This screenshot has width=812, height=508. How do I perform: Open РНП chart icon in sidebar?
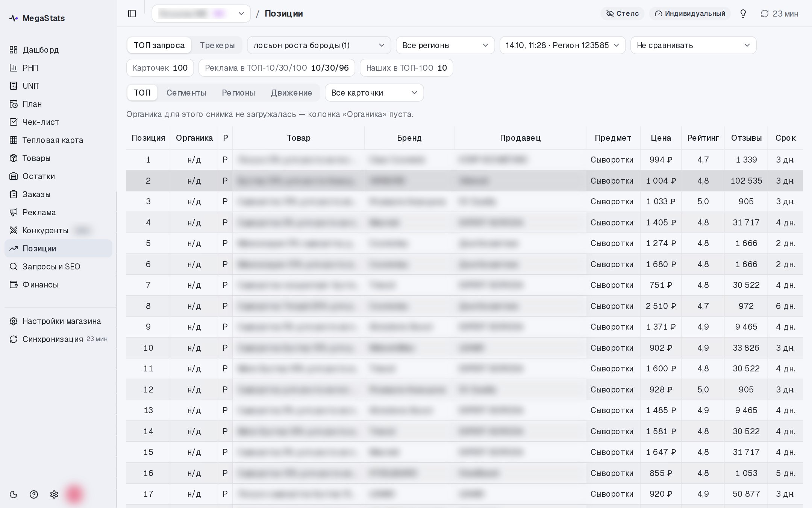[x=14, y=68]
